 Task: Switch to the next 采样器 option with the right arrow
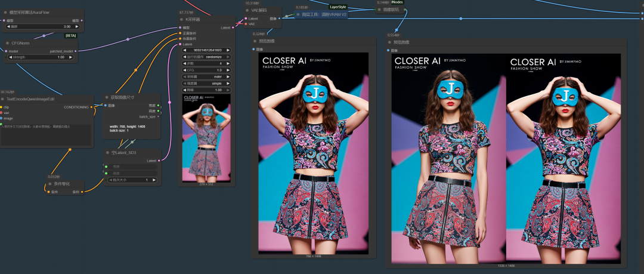point(228,76)
